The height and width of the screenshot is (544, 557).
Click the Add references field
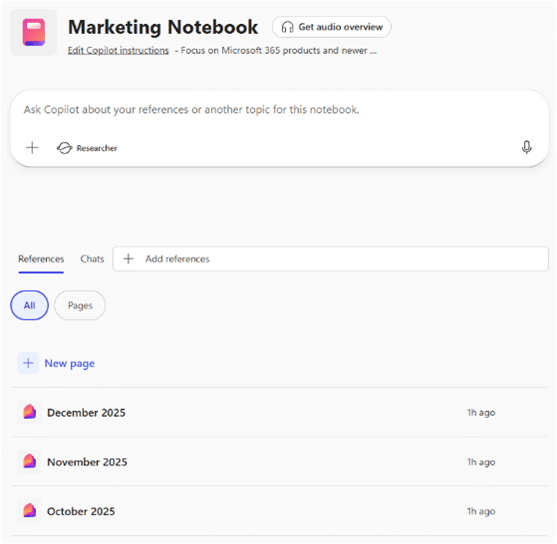[330, 259]
